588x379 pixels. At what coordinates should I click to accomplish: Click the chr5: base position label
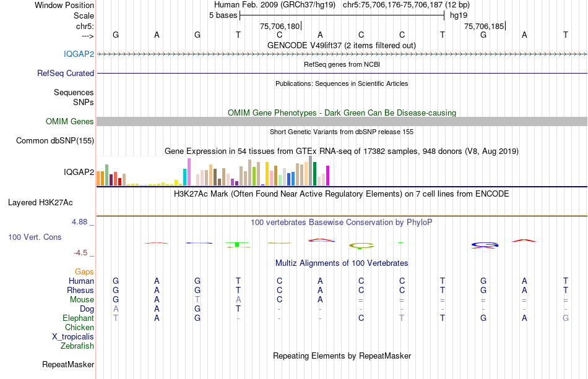pyautogui.click(x=85, y=26)
